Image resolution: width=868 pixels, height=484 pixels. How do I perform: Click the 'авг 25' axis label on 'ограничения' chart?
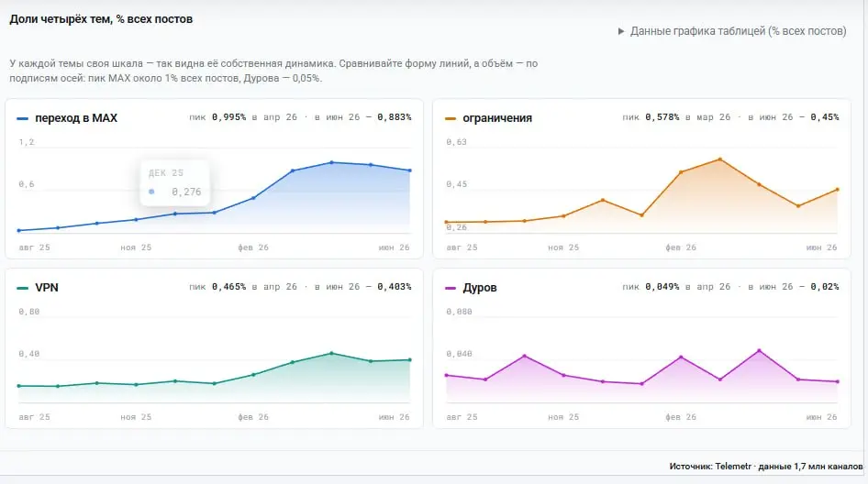(462, 247)
